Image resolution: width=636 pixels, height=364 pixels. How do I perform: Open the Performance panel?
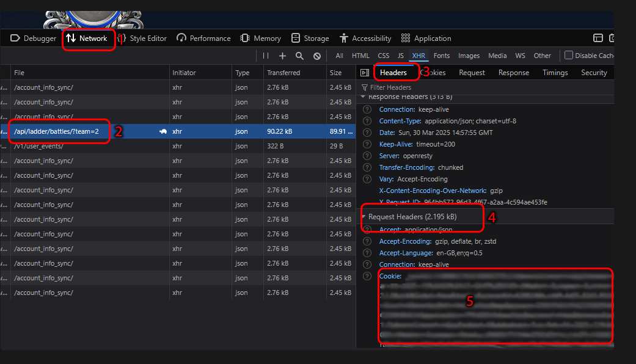[203, 38]
